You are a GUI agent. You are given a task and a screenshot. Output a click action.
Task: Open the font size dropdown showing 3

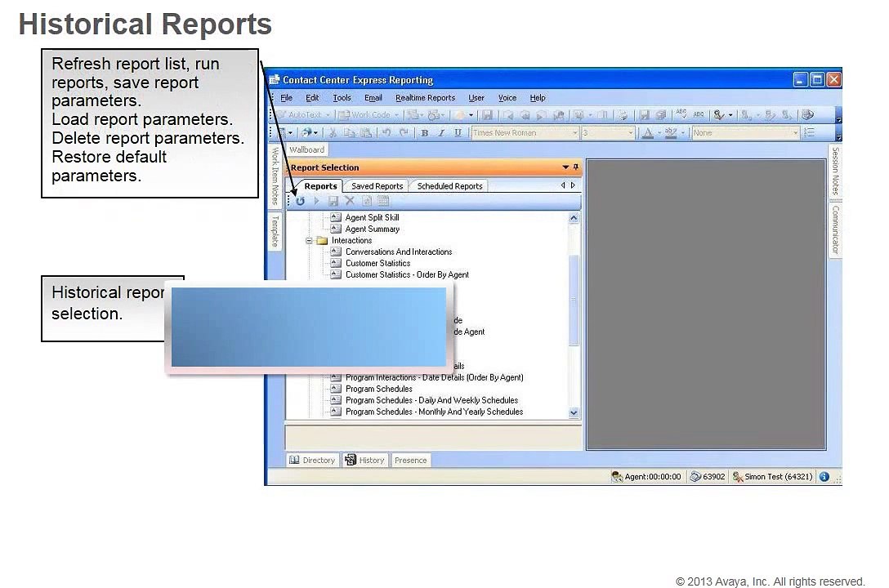[631, 132]
